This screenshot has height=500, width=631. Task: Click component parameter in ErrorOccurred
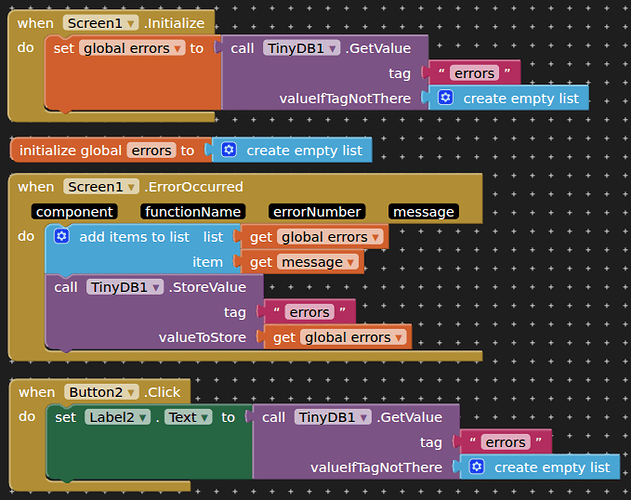click(74, 212)
